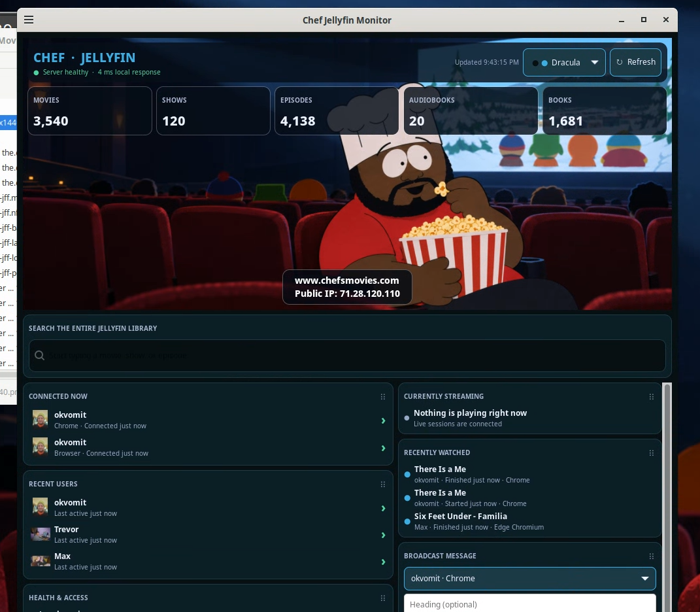Click okvomit avatar in Browser session row
Viewport: 700px width, 612px height.
pyautogui.click(x=40, y=447)
